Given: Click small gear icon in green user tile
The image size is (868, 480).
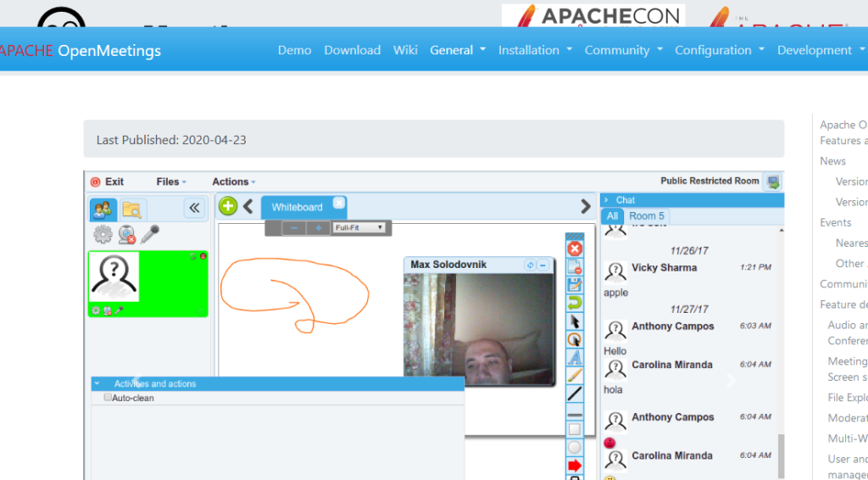Looking at the screenshot, I should 96,310.
